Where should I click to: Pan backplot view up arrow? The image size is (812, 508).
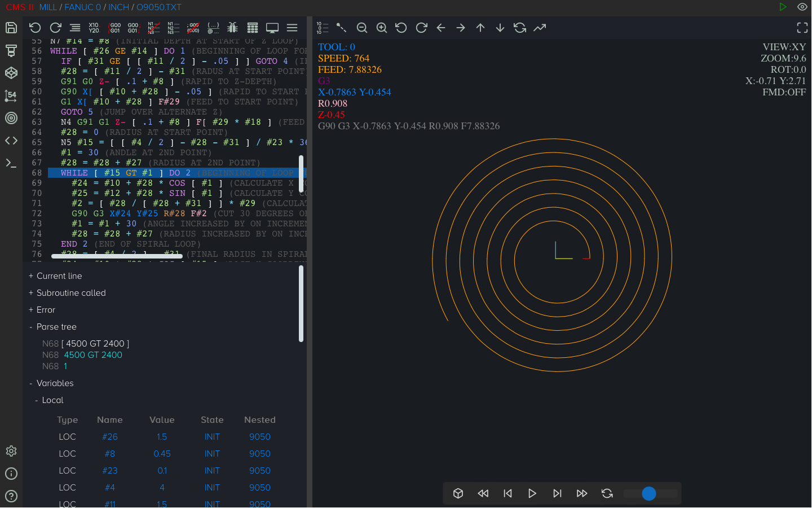(480, 28)
